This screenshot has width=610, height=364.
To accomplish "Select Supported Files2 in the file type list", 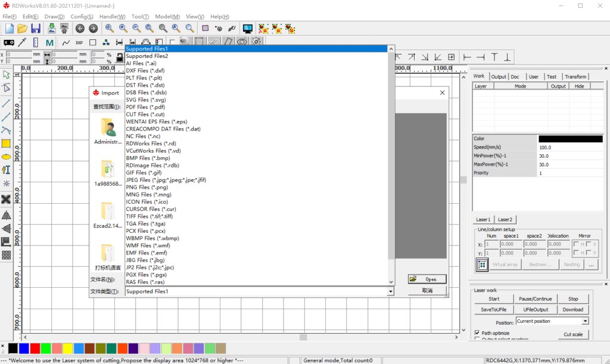I will (x=256, y=56).
